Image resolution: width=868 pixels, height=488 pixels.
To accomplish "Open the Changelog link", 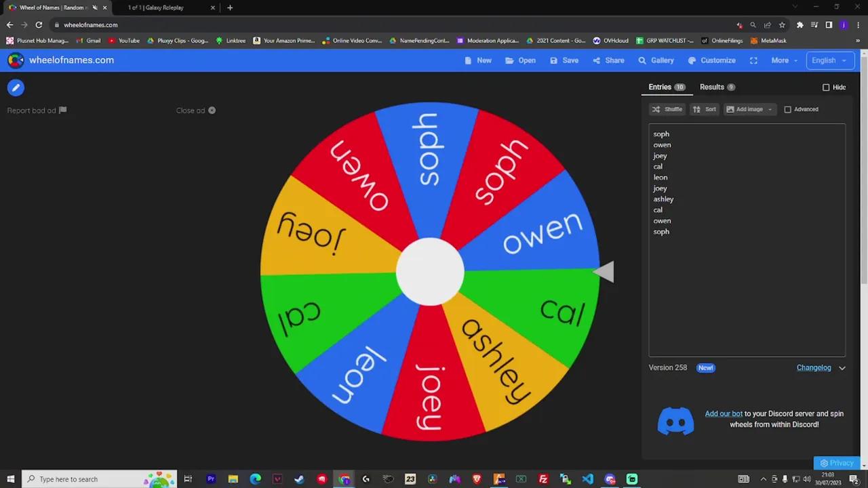I will click(x=814, y=368).
